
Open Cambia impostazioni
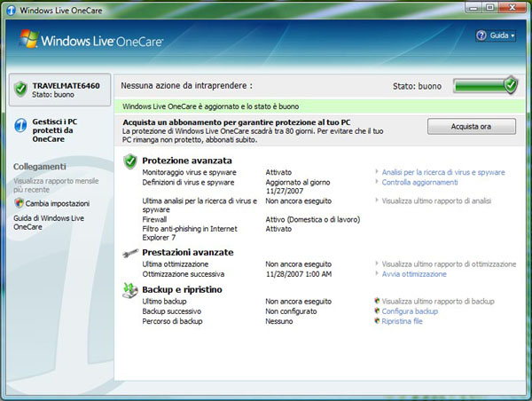coord(58,203)
